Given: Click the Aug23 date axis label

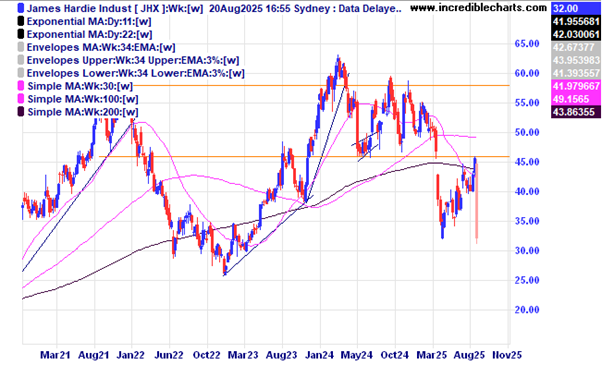Looking at the screenshot, I should 282,355.
